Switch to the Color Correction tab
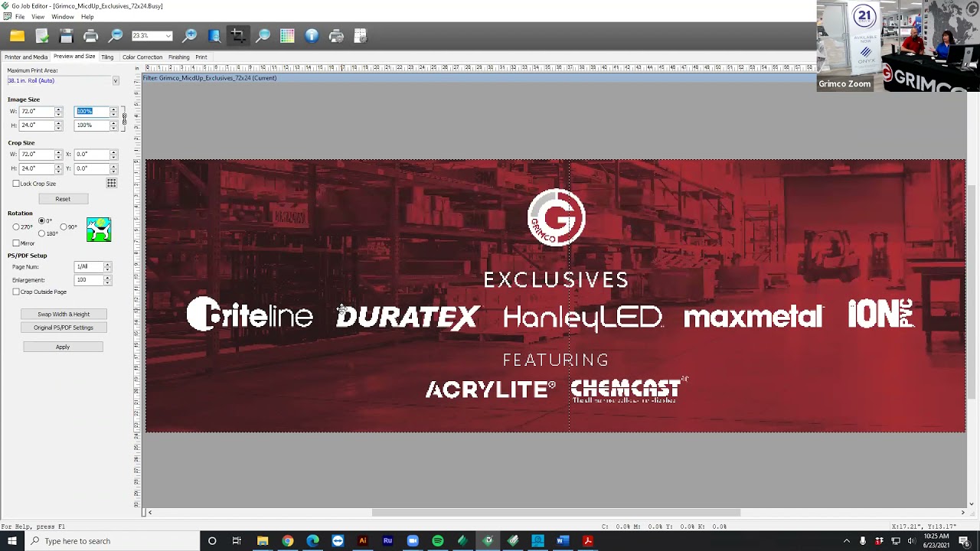This screenshot has height=551, width=980. [142, 57]
